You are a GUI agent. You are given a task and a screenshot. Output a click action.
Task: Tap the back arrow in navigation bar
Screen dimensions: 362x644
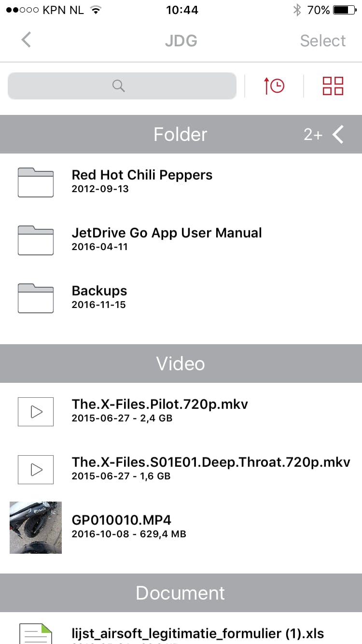27,40
